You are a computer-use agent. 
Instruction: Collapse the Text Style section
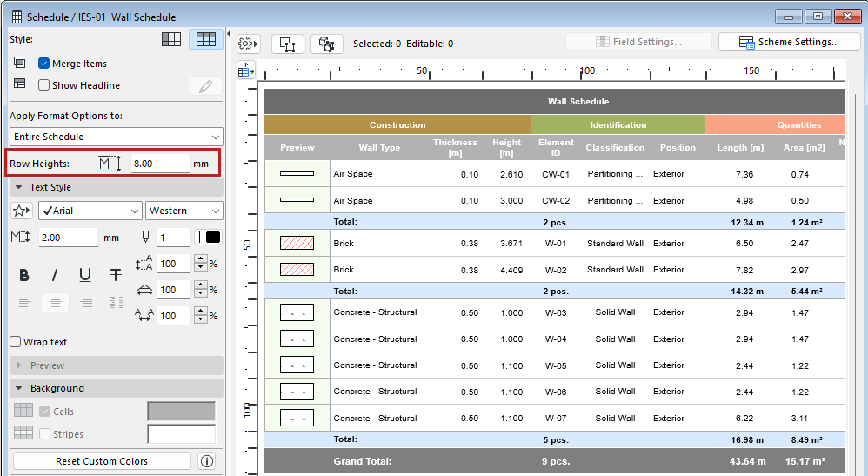tap(19, 187)
